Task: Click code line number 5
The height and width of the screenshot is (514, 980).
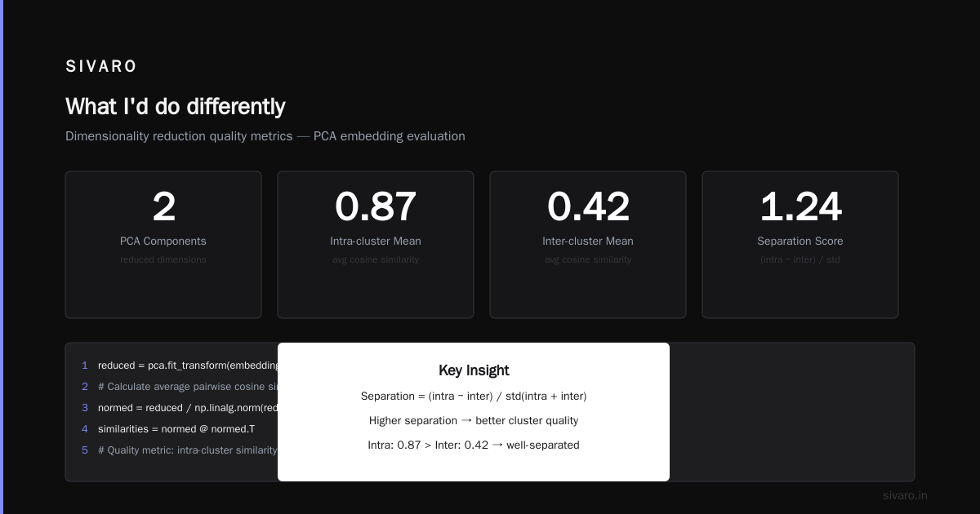Action: (x=85, y=450)
